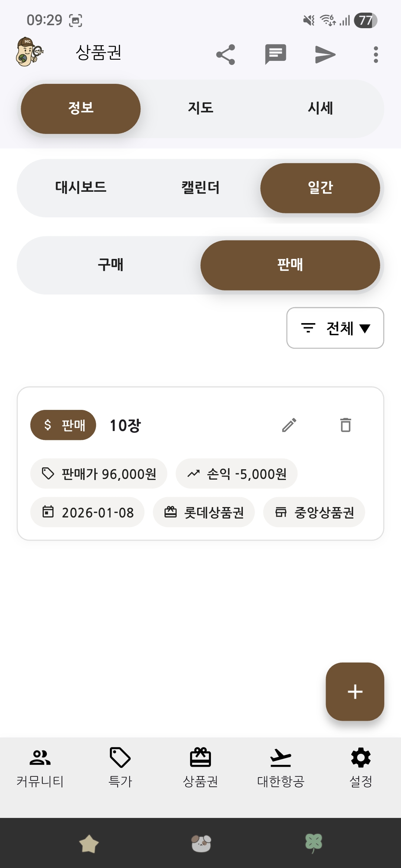Tap the mascot profile logo

29,52
